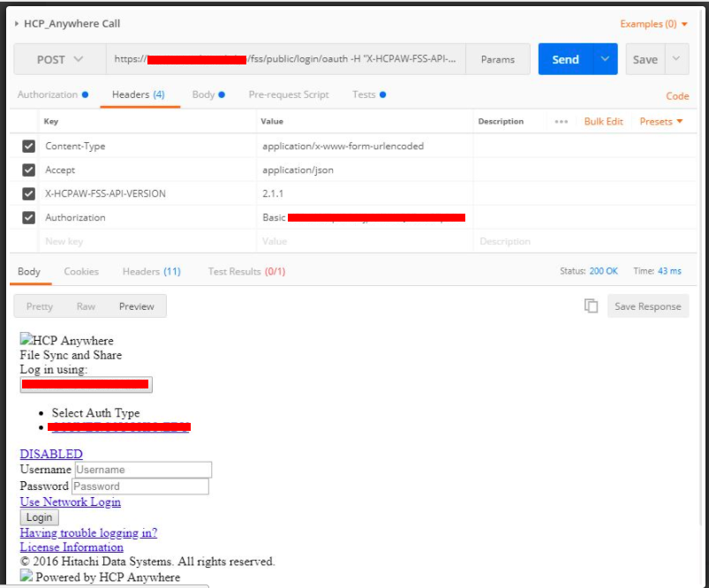
Task: Open the Presets dropdown
Action: (660, 121)
